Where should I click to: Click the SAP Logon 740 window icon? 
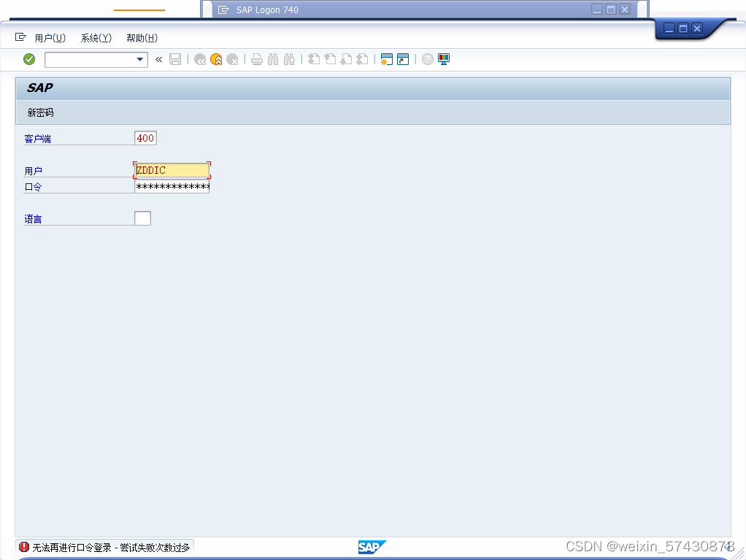click(x=223, y=9)
